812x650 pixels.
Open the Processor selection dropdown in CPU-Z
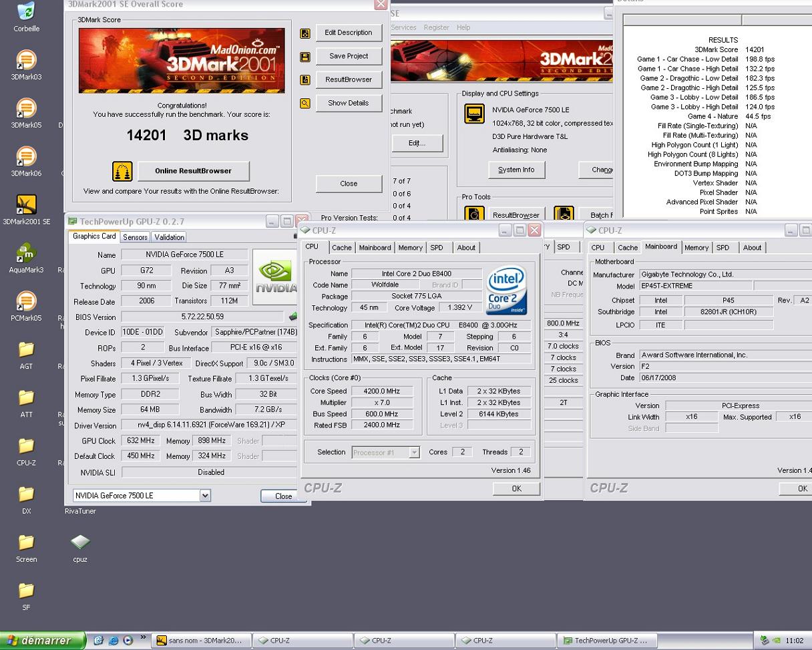tap(414, 452)
